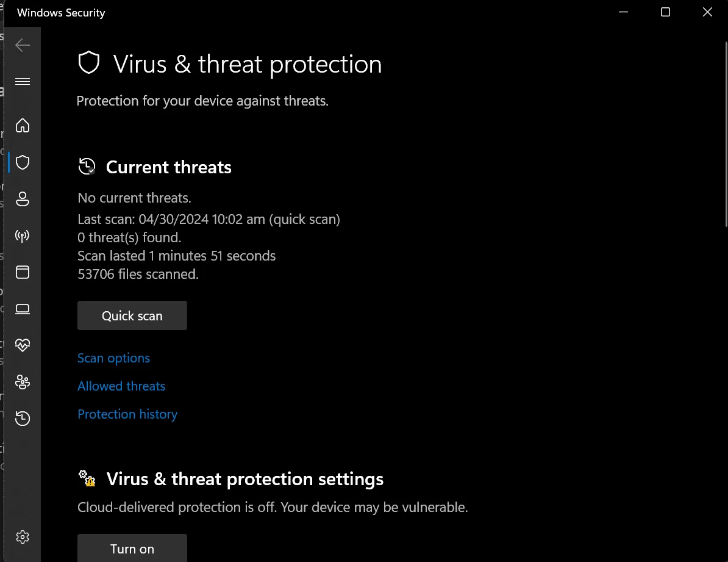This screenshot has height=562, width=728.
Task: Open Account protection person icon
Action: click(23, 199)
